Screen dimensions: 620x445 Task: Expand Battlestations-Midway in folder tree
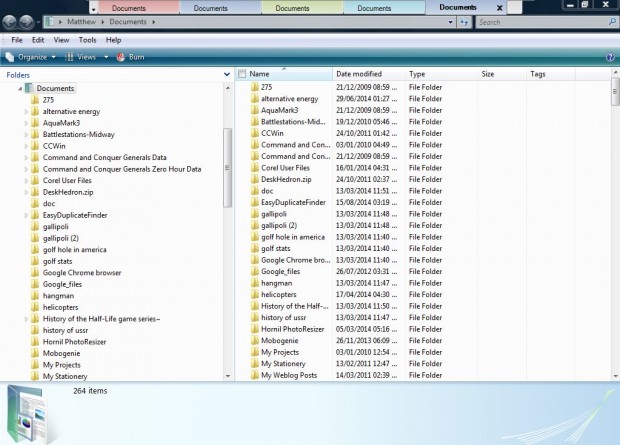point(26,134)
